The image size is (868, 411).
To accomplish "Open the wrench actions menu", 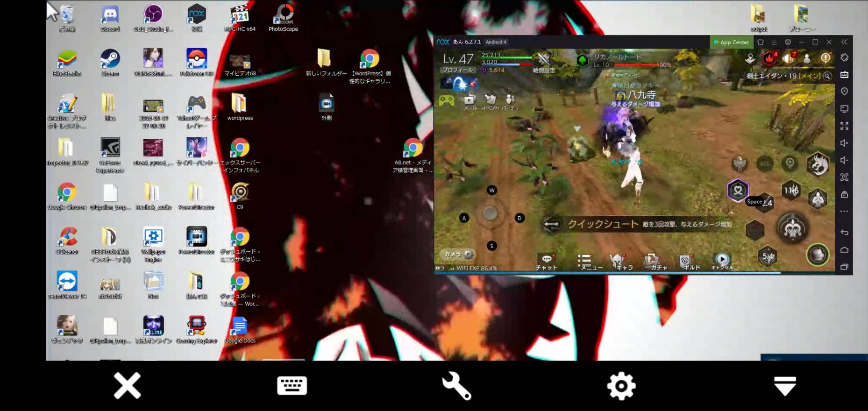I will pyautogui.click(x=456, y=386).
